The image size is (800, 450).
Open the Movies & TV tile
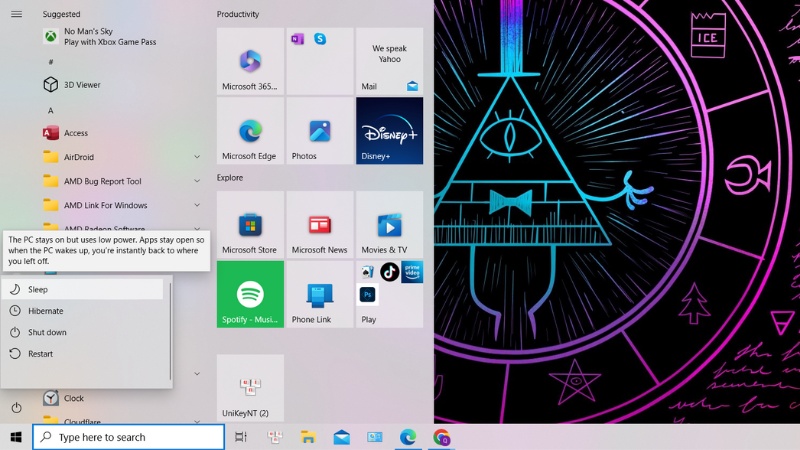[389, 224]
